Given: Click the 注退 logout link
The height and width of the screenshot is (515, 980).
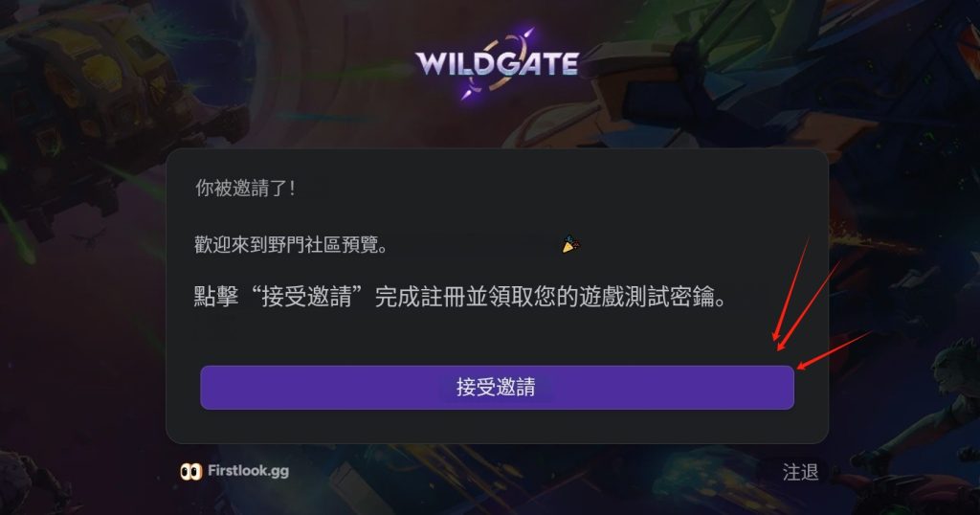Looking at the screenshot, I should click(x=800, y=472).
